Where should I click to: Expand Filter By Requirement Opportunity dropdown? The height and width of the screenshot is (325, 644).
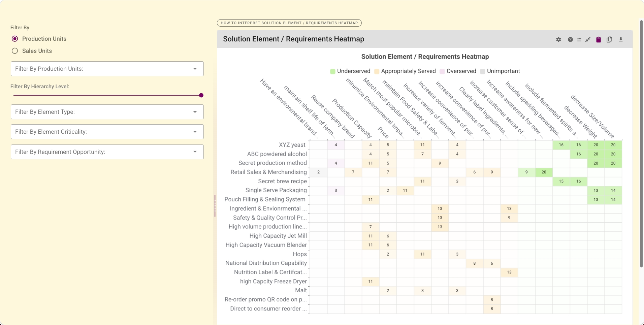[x=107, y=152]
